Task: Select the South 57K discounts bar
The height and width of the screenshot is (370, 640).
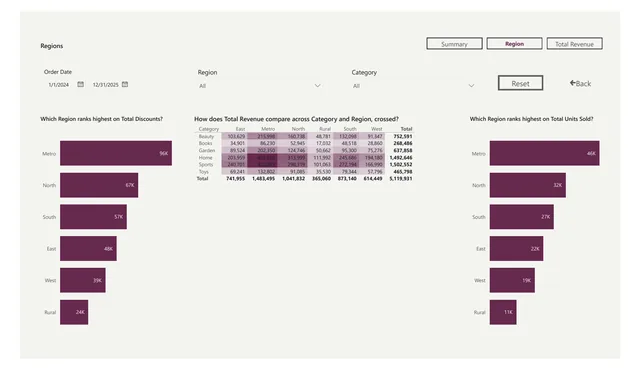Action: point(93,217)
